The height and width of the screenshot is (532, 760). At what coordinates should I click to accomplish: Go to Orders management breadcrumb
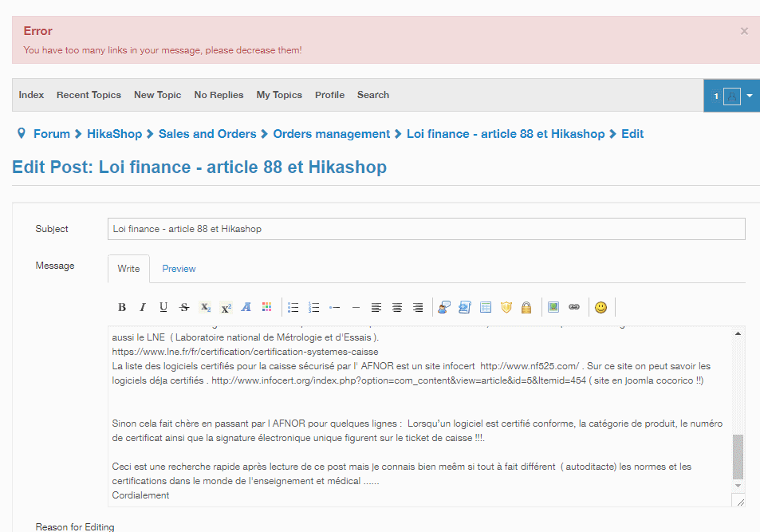(x=332, y=134)
